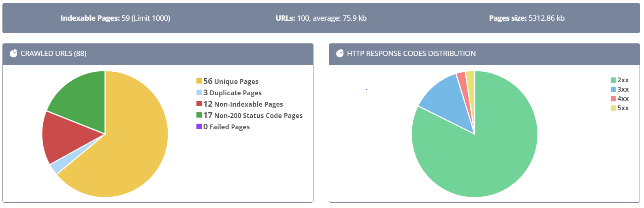Click the yellow Unique Pages legend swatch
The width and height of the screenshot is (644, 208).
199,81
